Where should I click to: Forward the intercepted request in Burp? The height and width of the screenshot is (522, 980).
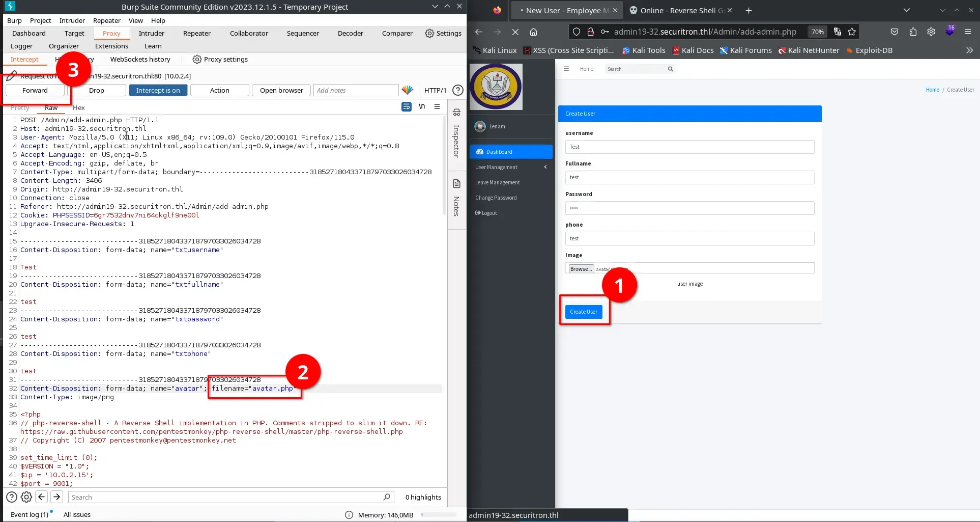point(35,90)
